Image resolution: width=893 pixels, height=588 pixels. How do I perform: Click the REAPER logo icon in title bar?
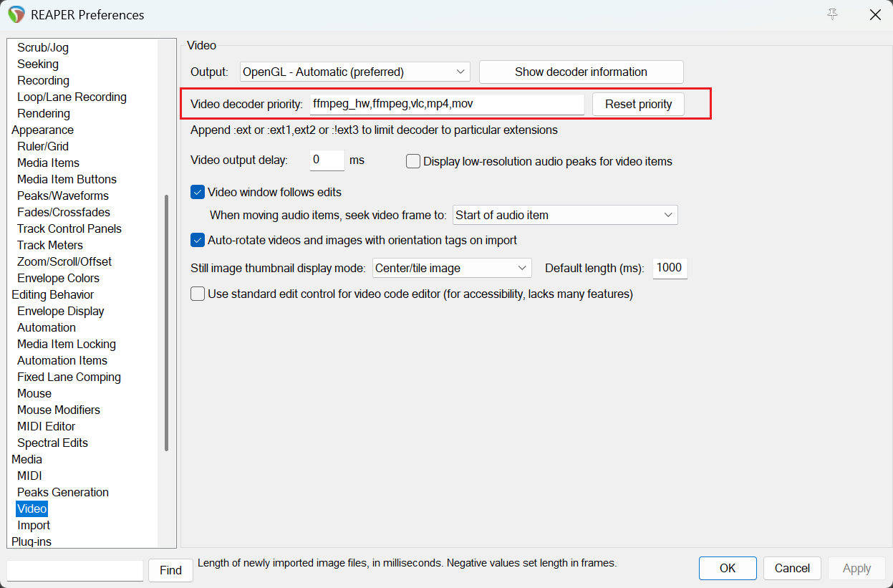[x=16, y=14]
